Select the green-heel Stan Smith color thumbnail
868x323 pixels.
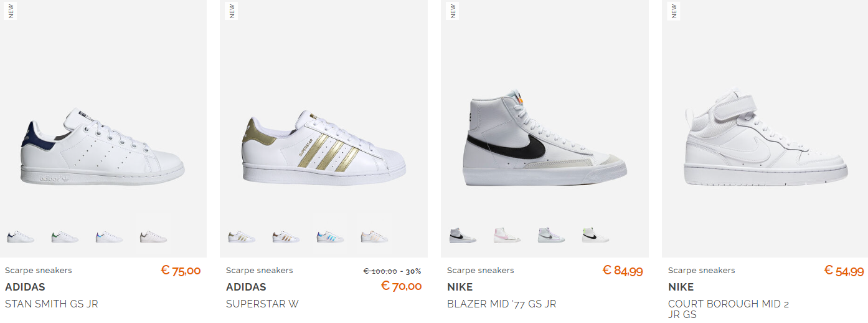point(65,237)
